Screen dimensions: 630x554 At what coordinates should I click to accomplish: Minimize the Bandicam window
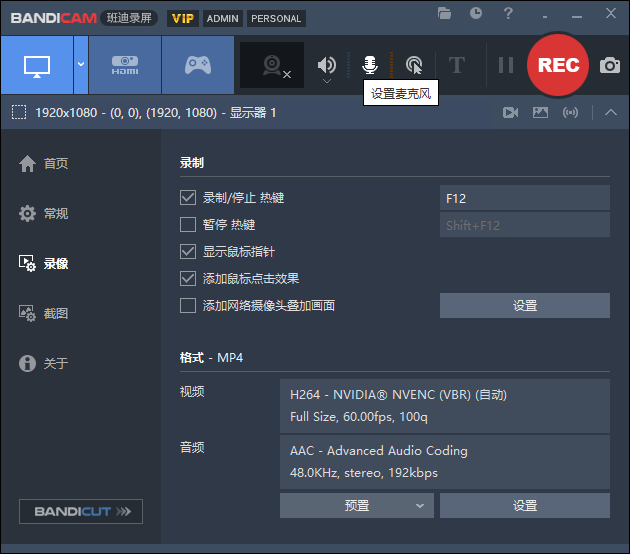(577, 16)
